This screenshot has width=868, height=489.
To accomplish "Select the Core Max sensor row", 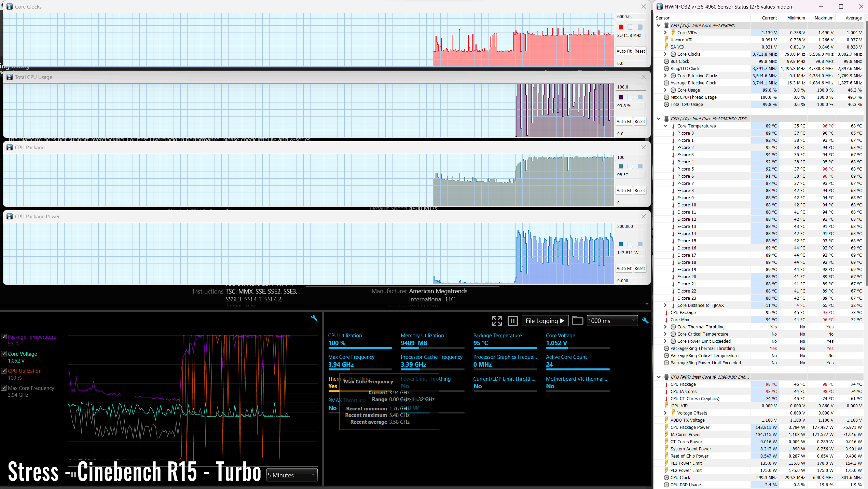I will coord(759,320).
